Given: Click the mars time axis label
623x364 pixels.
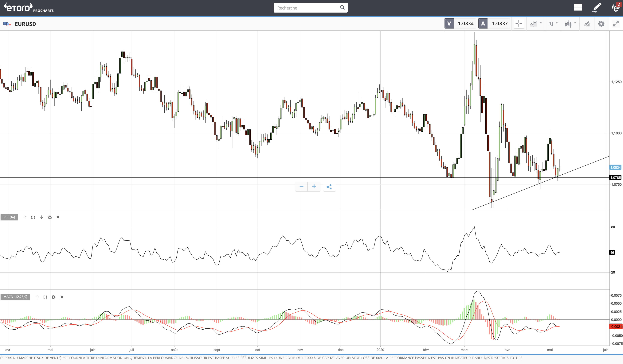Looking at the screenshot, I should tap(464, 350).
